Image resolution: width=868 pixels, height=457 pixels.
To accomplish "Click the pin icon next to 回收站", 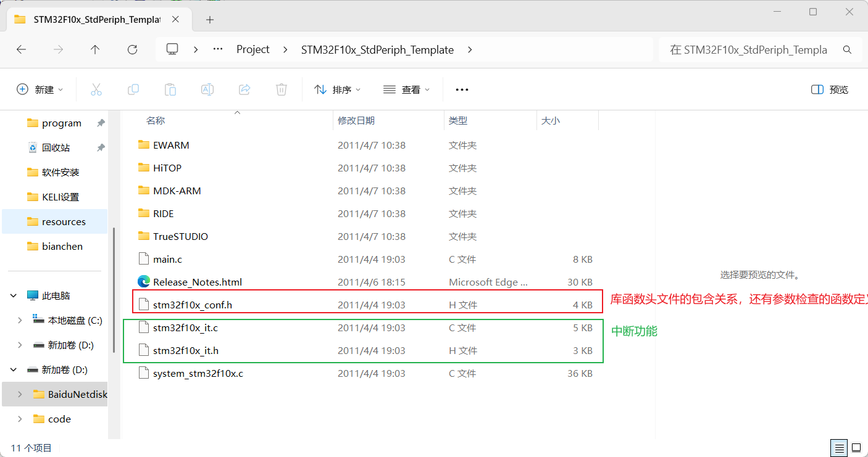I will [x=101, y=148].
